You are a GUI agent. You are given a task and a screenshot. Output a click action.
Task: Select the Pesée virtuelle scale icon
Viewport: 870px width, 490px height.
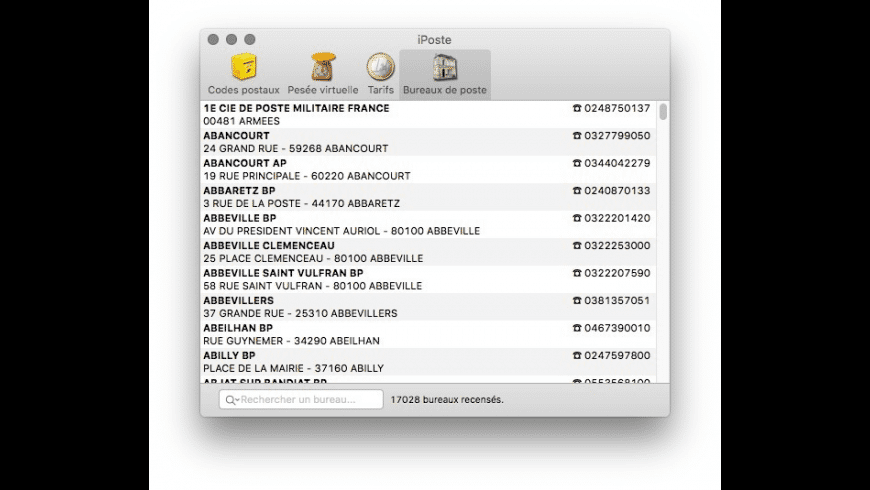(323, 67)
